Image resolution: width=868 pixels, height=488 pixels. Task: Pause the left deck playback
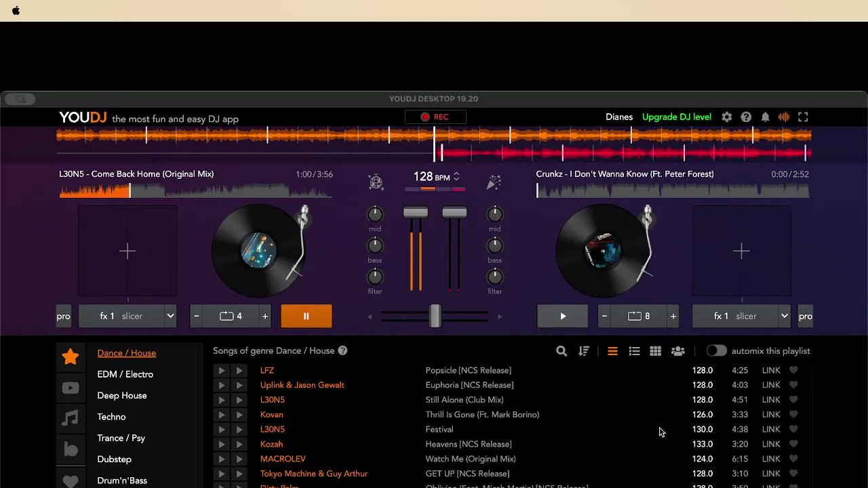pyautogui.click(x=307, y=317)
